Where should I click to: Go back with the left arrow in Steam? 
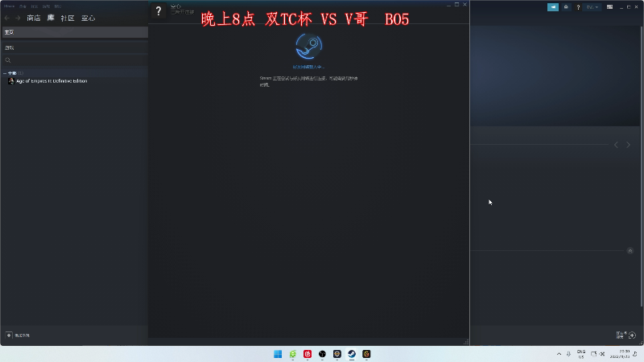(7, 18)
